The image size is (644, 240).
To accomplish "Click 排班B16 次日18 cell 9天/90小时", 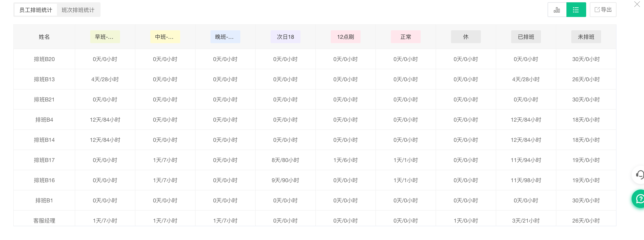I will 285,180.
